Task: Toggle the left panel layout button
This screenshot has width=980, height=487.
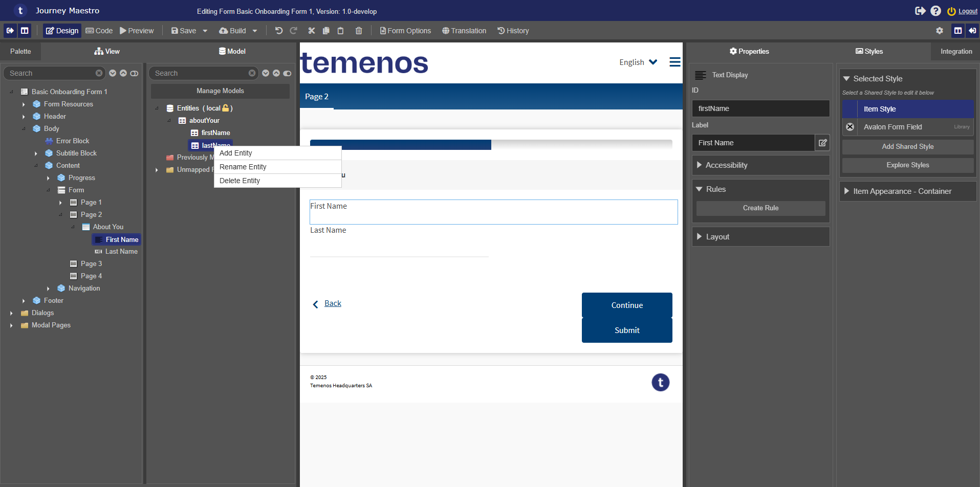Action: (25, 31)
